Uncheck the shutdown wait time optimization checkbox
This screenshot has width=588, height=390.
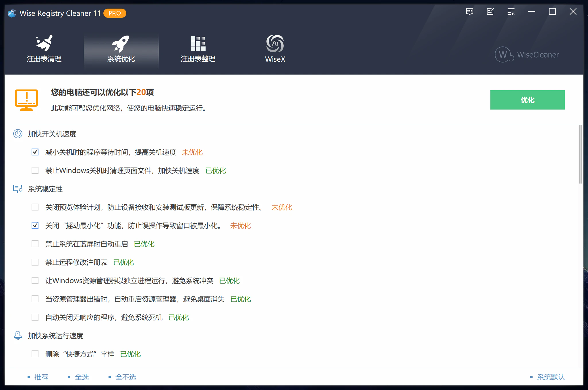[35, 152]
